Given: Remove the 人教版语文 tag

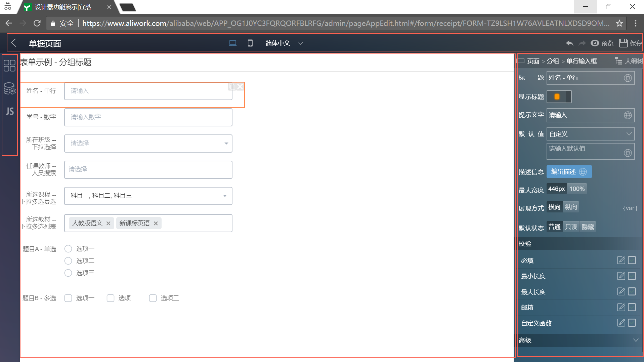Looking at the screenshot, I should click(108, 223).
